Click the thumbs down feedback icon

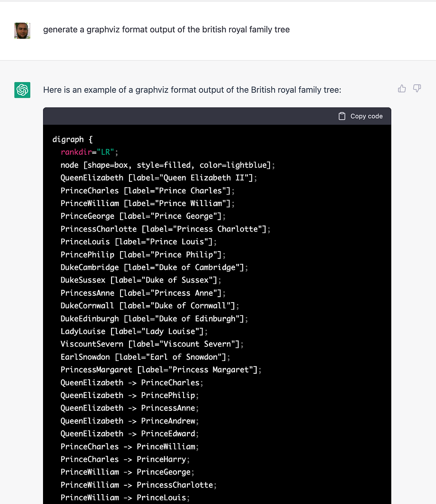tap(417, 89)
